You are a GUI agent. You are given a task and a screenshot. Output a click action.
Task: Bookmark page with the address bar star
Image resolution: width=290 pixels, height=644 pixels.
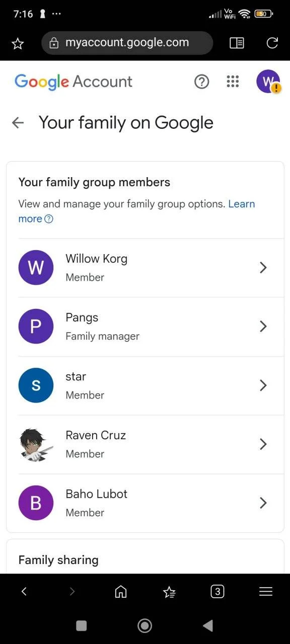[18, 44]
